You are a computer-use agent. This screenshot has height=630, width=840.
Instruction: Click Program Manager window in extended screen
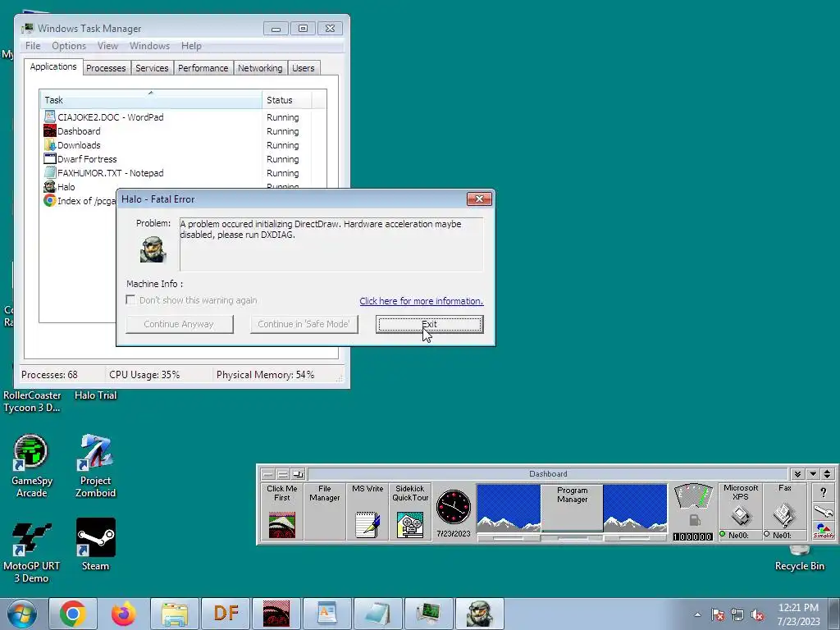click(572, 507)
